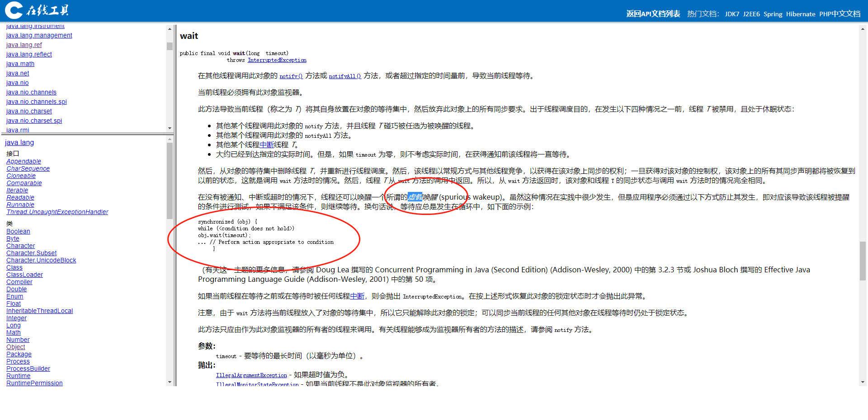Click the 在线工具 site logo
The height and width of the screenshot is (420, 868).
[38, 10]
